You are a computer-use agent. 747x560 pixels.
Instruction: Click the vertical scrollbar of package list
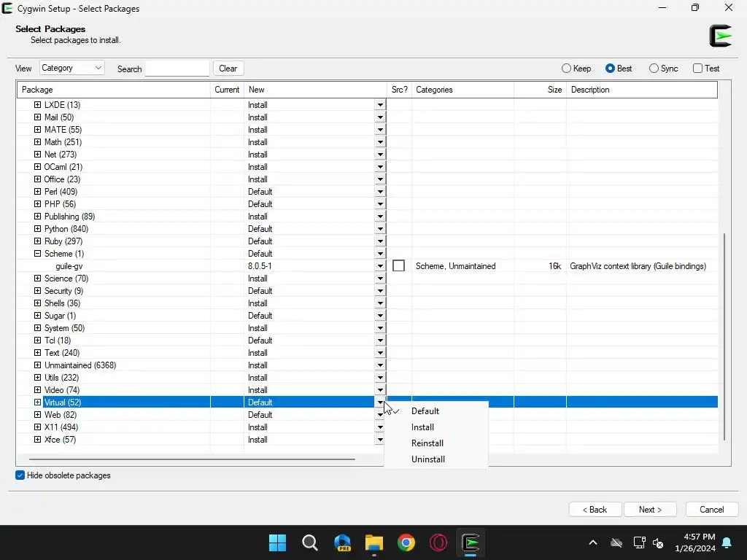pos(724,337)
